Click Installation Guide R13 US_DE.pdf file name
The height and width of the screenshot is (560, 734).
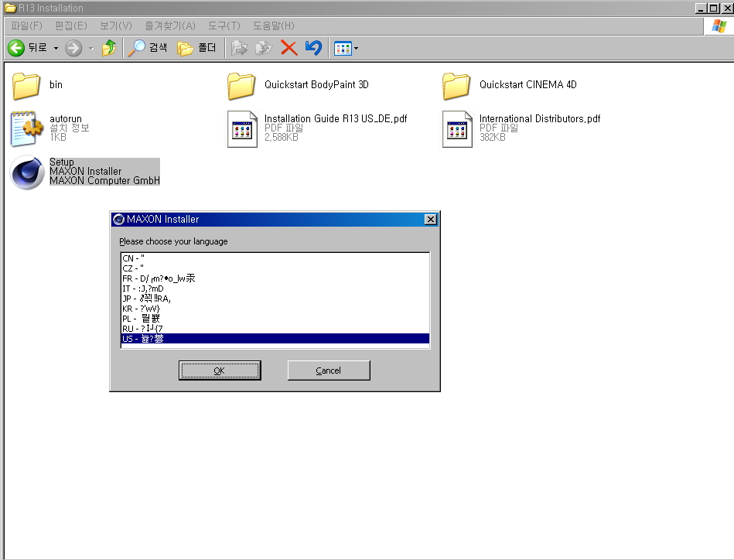(x=336, y=118)
